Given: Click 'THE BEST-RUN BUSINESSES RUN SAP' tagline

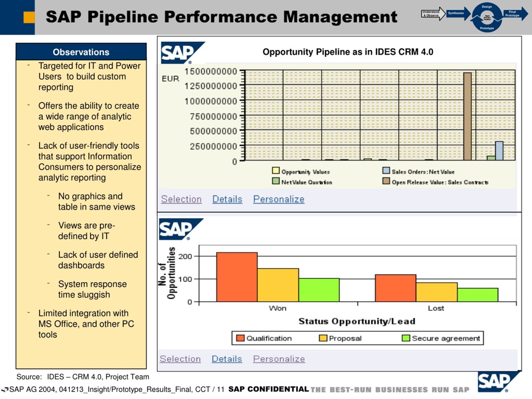Looking at the screenshot, I should pyautogui.click(x=390, y=389).
